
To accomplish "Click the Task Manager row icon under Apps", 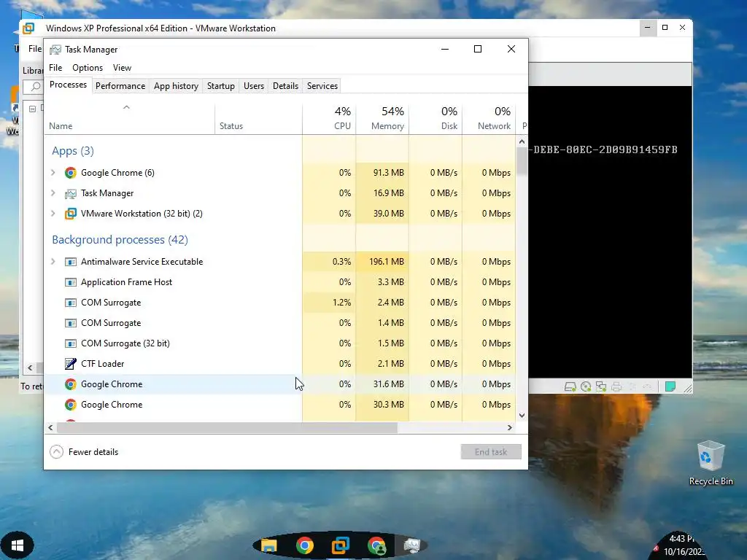I will pos(71,193).
